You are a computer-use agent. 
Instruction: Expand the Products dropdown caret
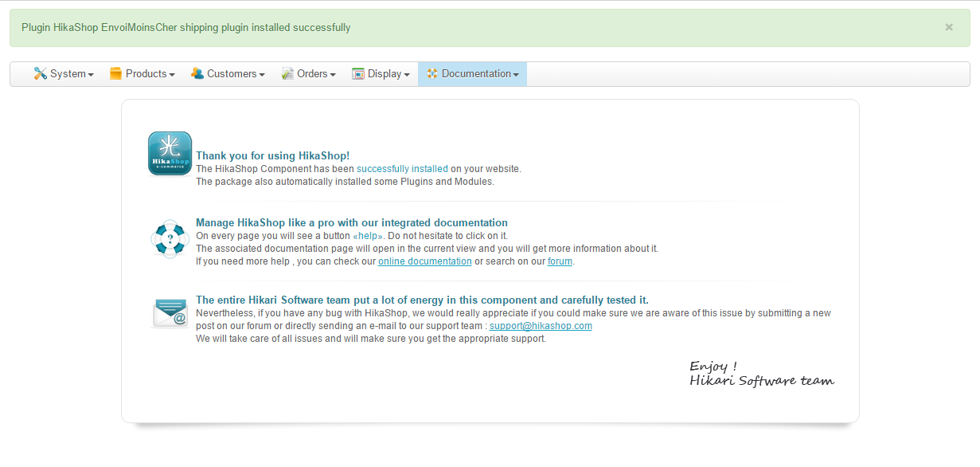[172, 75]
